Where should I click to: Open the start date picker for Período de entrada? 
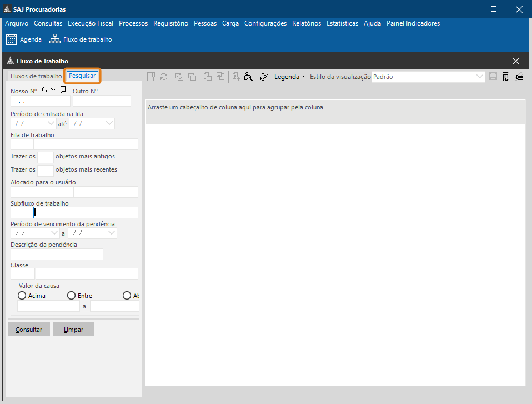(x=51, y=123)
